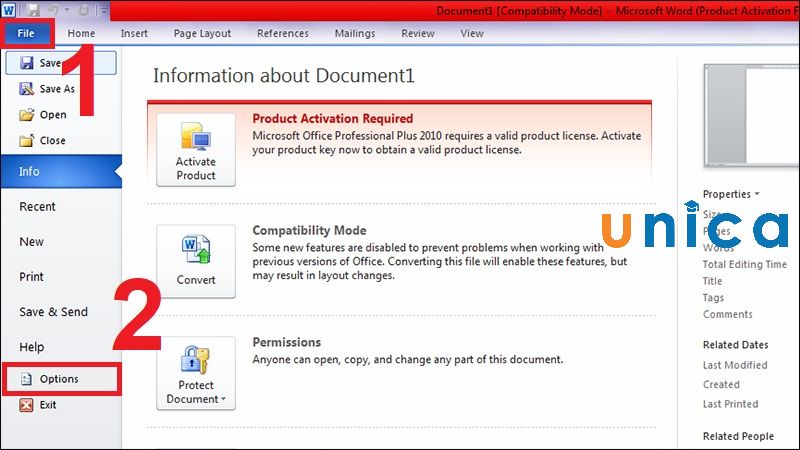Screen dimensions: 800x450
Task: Click the Open folder icon
Action: point(27,115)
